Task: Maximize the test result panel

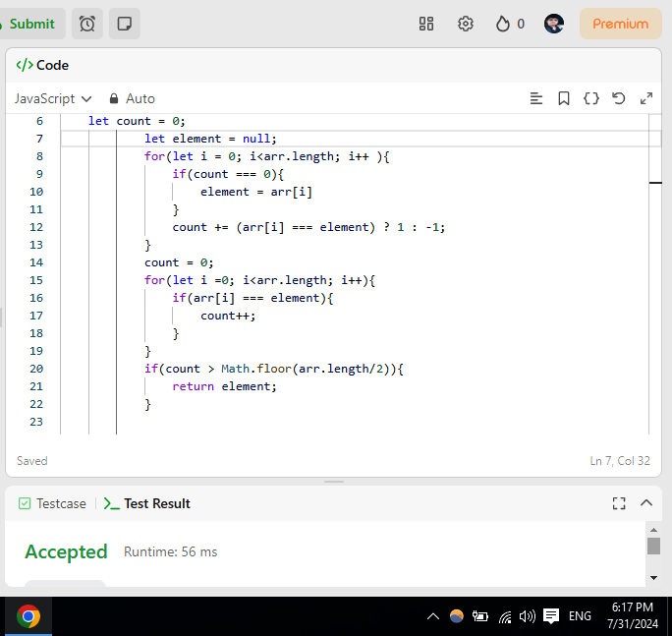Action: point(619,503)
